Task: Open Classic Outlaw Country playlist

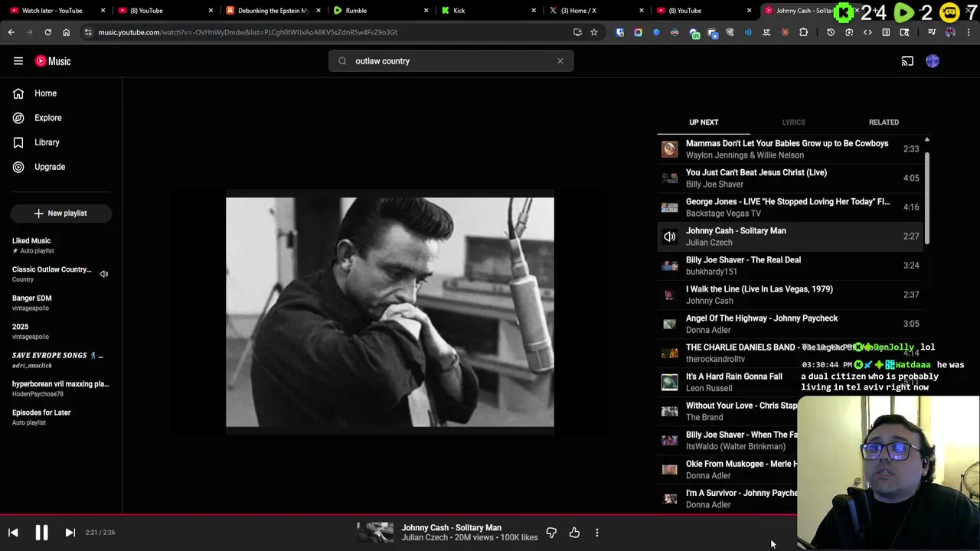Action: [51, 274]
